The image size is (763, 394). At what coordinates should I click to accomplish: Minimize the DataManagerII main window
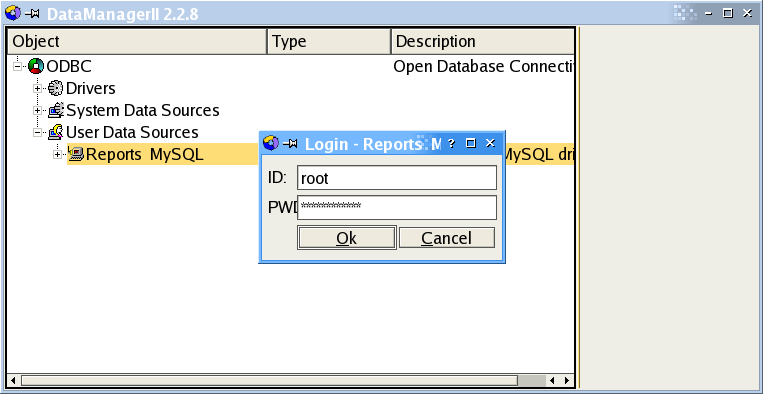click(x=708, y=14)
